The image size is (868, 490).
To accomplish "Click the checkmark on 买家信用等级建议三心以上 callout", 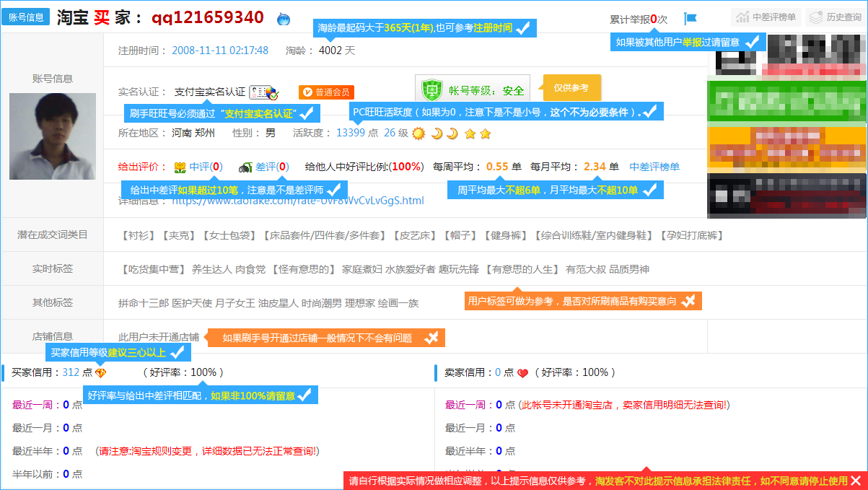I will [179, 353].
